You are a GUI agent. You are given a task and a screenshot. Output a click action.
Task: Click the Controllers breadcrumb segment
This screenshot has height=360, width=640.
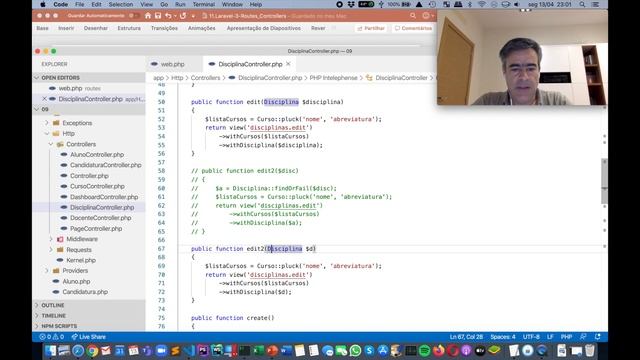tap(205, 78)
